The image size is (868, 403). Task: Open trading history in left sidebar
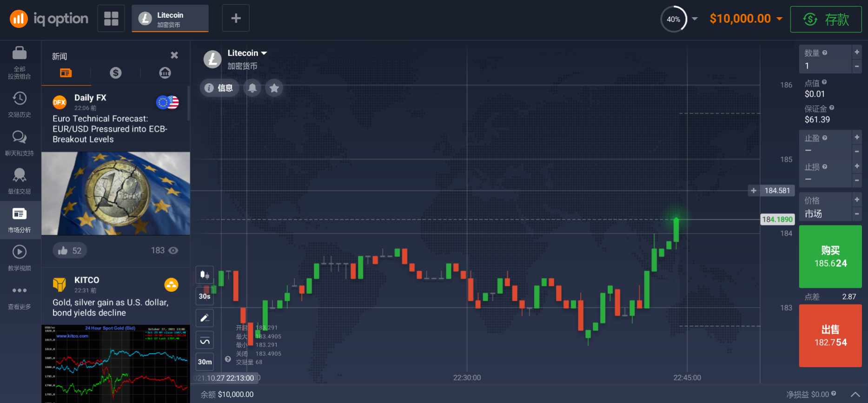20,104
